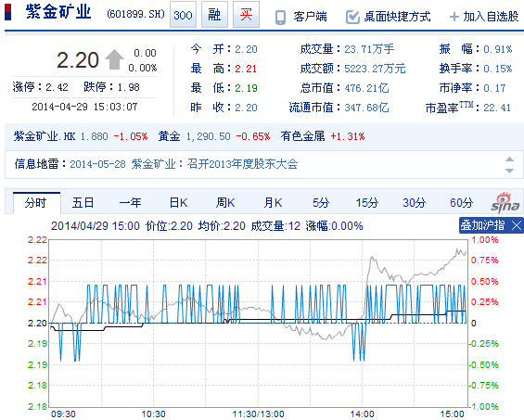Click the 成交额 value 5223.27万元

click(x=375, y=69)
